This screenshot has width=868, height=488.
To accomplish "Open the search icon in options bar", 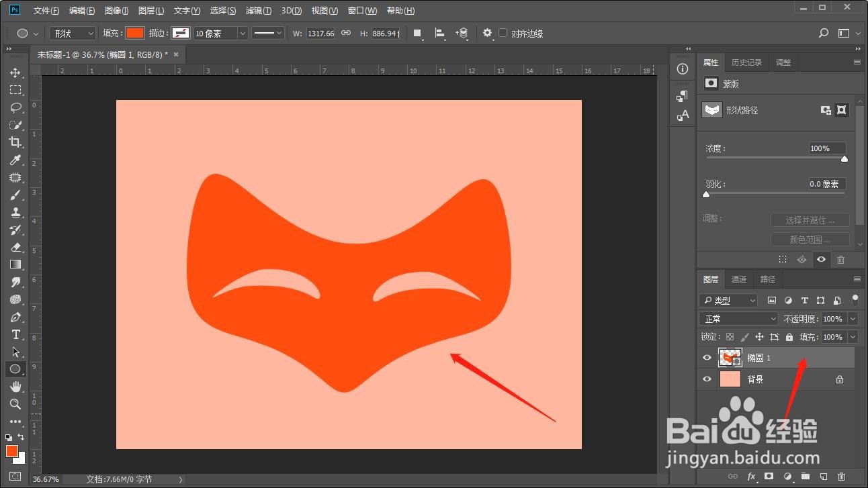I will pyautogui.click(x=824, y=33).
